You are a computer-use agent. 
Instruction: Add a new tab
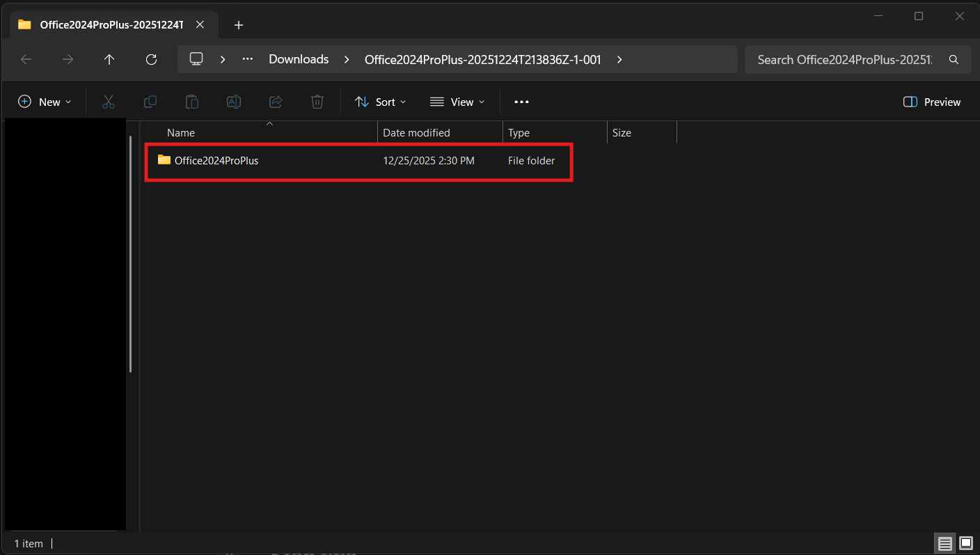239,25
